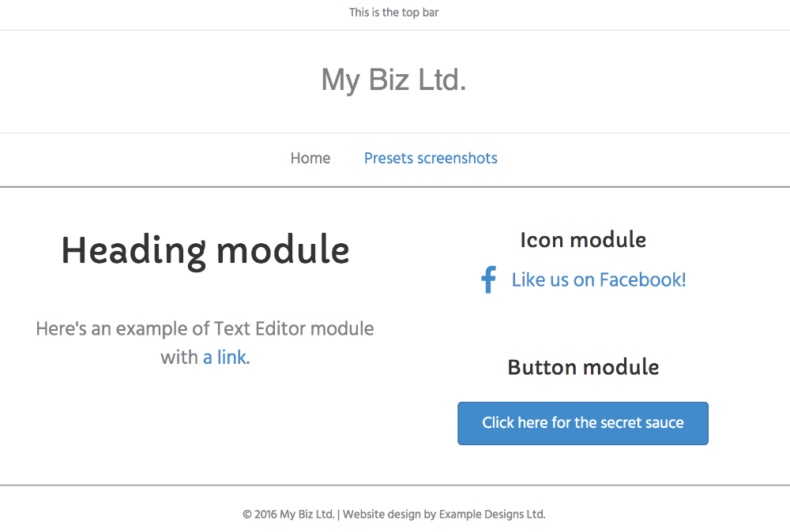Click the separator line above the footer
This screenshot has height=532, width=790.
pos(395,485)
